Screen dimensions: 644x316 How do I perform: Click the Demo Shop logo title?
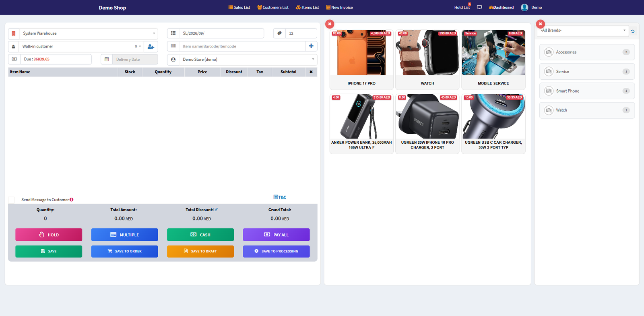112,8
